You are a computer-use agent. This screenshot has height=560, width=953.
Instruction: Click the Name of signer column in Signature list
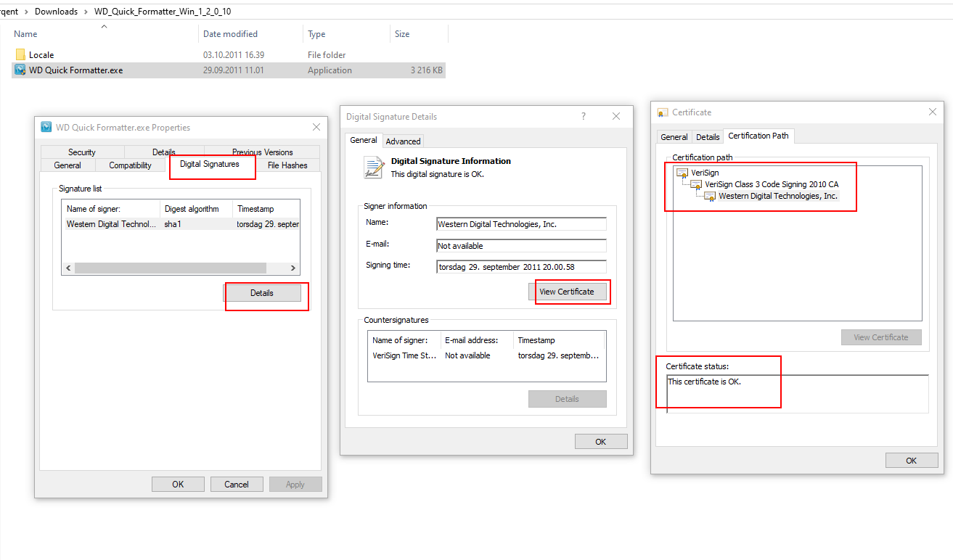pos(111,209)
